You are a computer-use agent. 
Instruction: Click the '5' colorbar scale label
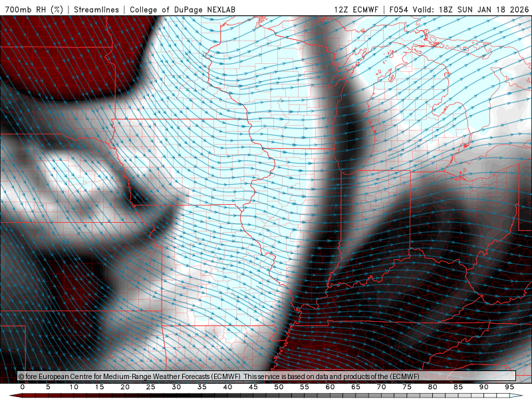(48, 387)
